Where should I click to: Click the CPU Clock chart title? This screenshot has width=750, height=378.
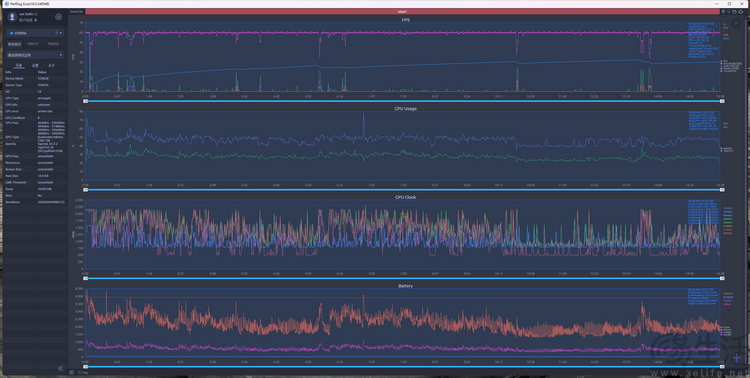coord(405,197)
